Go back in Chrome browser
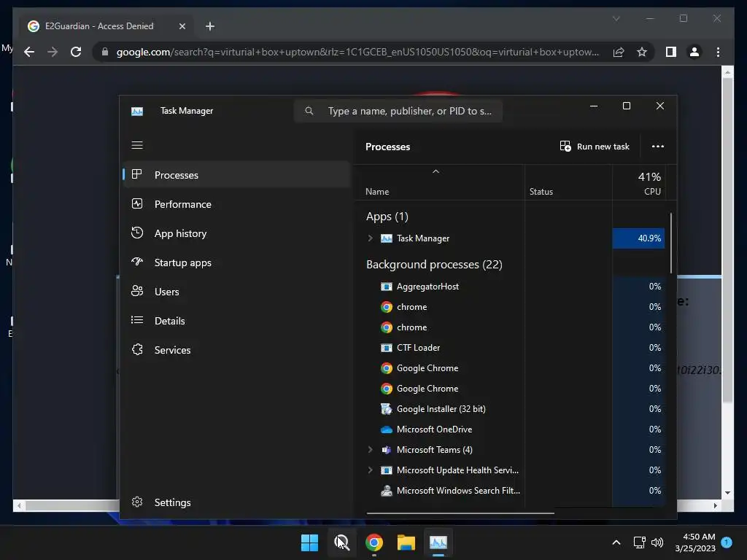The width and height of the screenshot is (747, 560). click(29, 52)
